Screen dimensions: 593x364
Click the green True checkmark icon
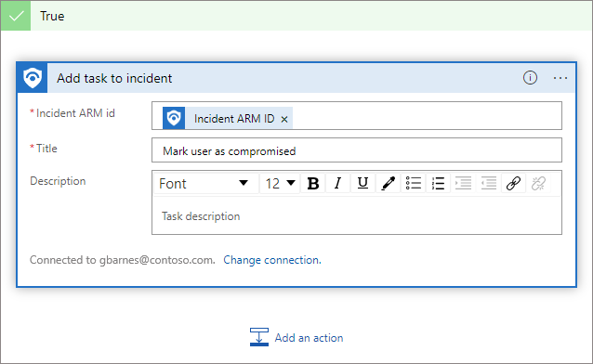click(16, 16)
